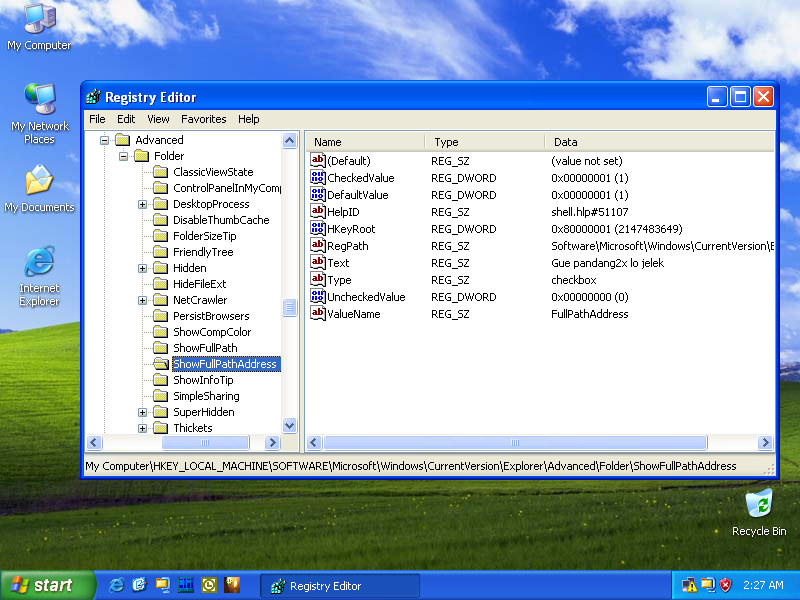Image resolution: width=800 pixels, height=600 pixels.
Task: Select the FolderSizeTip folder icon
Action: [x=161, y=236]
